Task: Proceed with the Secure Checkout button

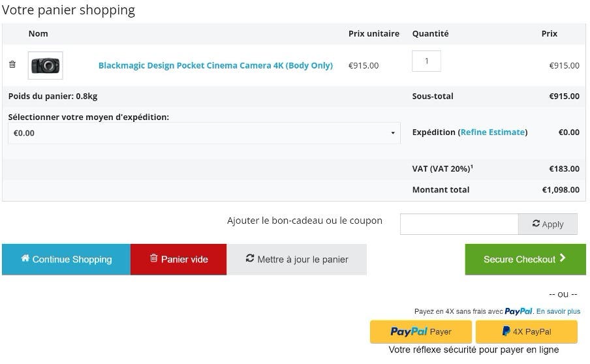Action: [525, 259]
